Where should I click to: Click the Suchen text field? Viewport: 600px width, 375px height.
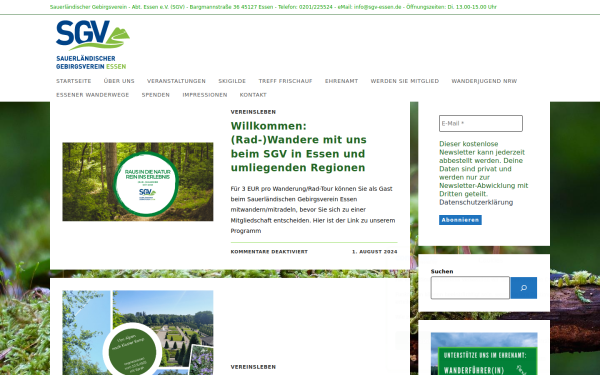point(470,288)
